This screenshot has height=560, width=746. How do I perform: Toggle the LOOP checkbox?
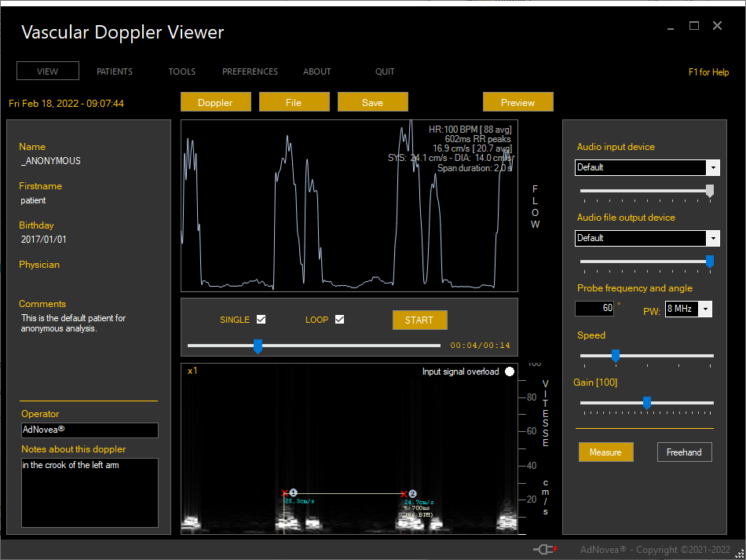point(339,319)
